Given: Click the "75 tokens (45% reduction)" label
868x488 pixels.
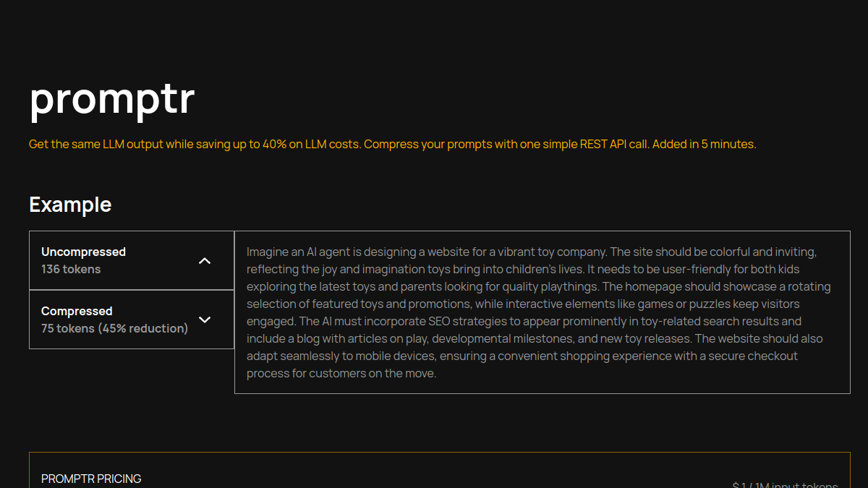Looking at the screenshot, I should tap(114, 328).
